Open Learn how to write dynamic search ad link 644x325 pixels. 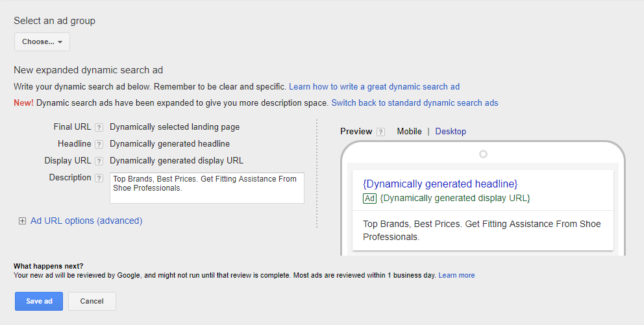[374, 87]
